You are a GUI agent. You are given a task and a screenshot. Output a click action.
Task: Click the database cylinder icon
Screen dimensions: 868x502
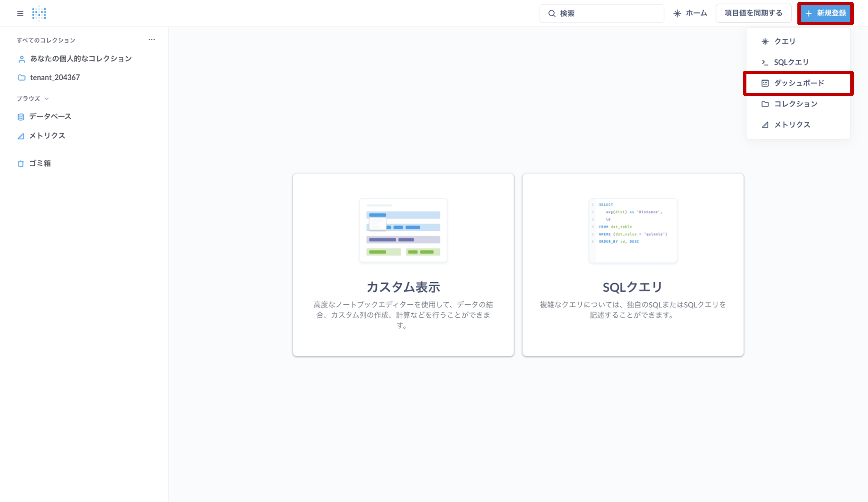click(x=21, y=117)
